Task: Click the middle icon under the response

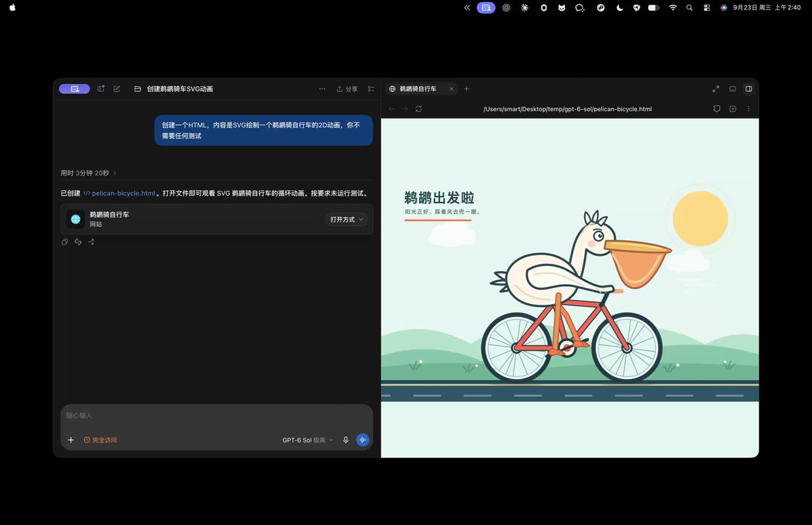Action: pyautogui.click(x=78, y=242)
